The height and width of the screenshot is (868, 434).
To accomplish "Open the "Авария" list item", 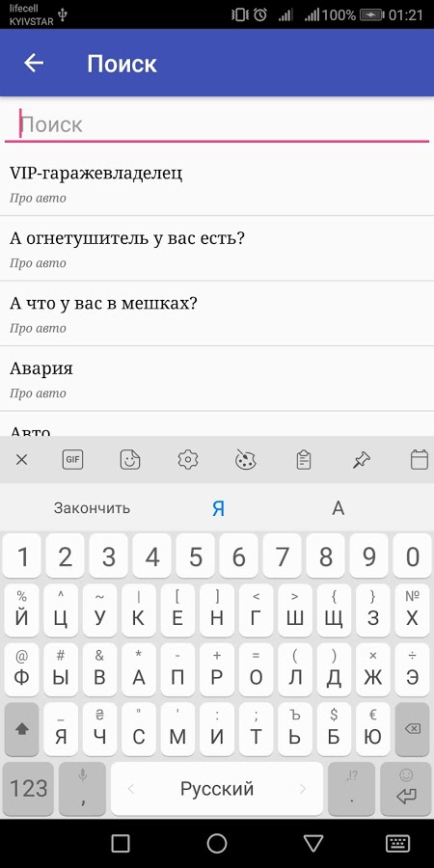I will coord(217,379).
